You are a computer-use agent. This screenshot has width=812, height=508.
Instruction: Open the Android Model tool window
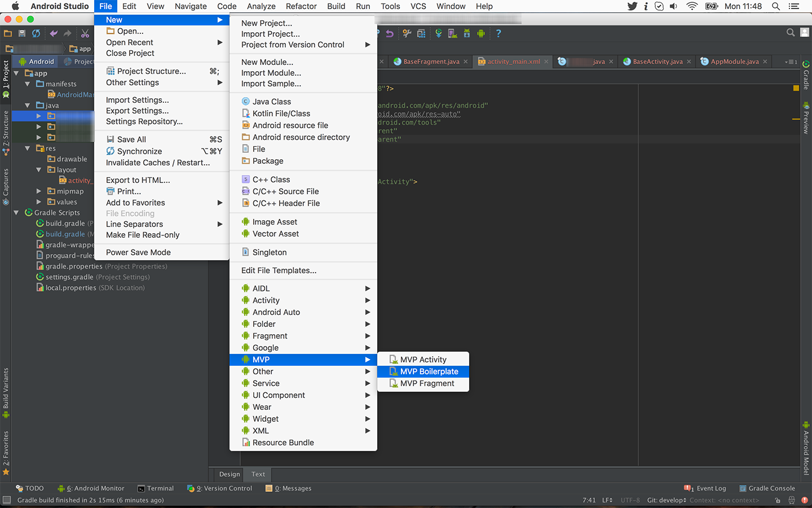tap(806, 449)
